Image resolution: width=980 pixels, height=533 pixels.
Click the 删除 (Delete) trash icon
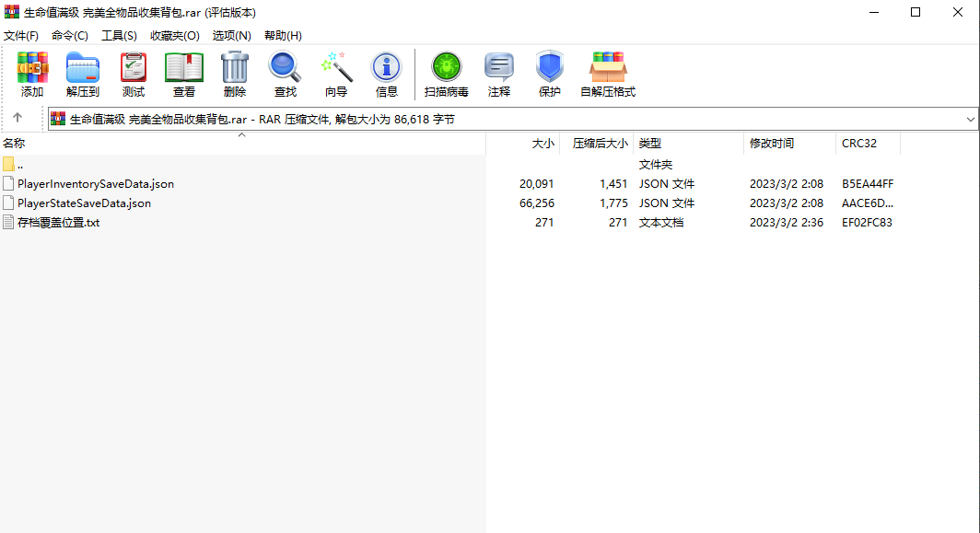pyautogui.click(x=235, y=75)
